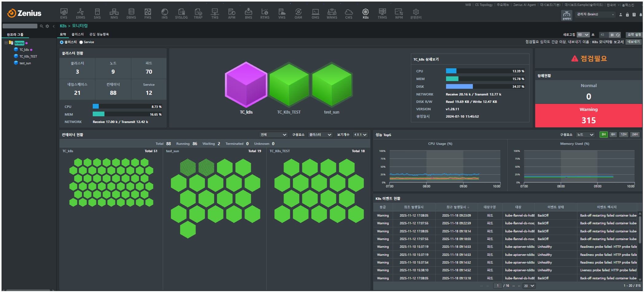Switch to the 클러스터 tab
This screenshot has width=644, height=292.
77,34
